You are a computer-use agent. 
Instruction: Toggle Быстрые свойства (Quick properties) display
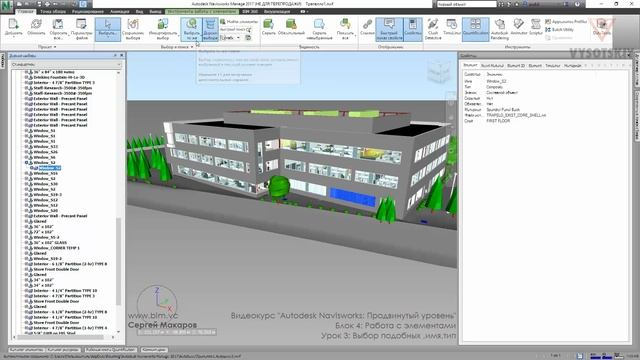pos(389,29)
